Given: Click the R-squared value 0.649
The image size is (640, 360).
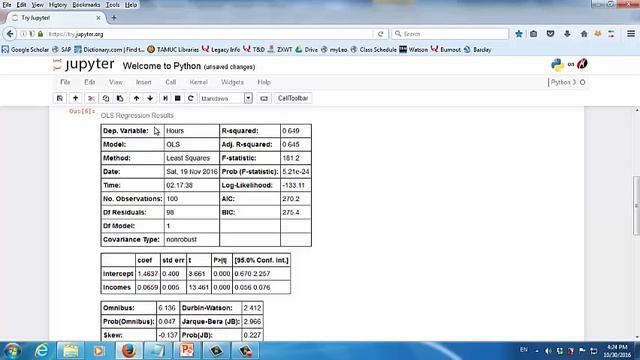Looking at the screenshot, I should [x=291, y=131].
